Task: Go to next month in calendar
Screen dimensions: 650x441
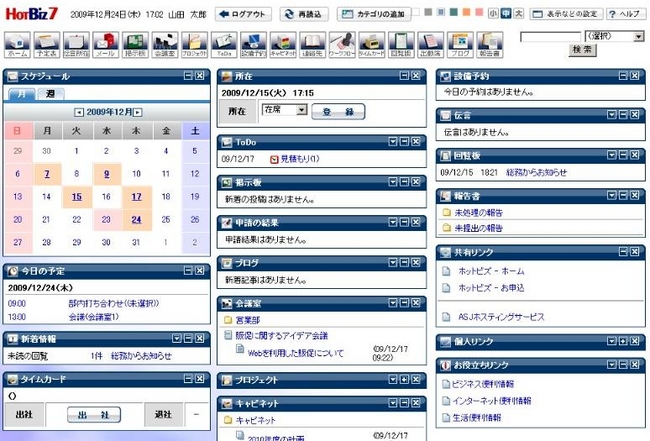Action: point(138,112)
